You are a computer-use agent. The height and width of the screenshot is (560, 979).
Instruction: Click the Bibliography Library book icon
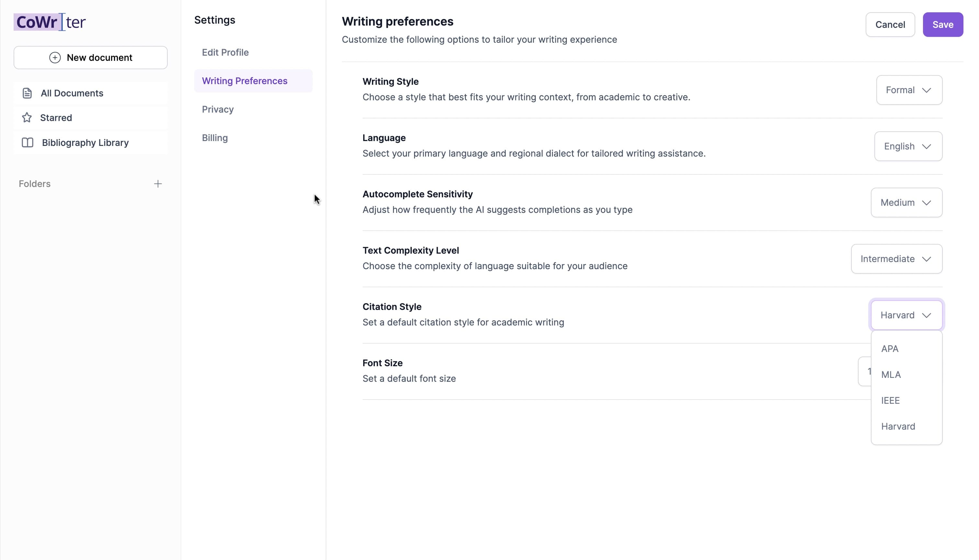coord(27,143)
